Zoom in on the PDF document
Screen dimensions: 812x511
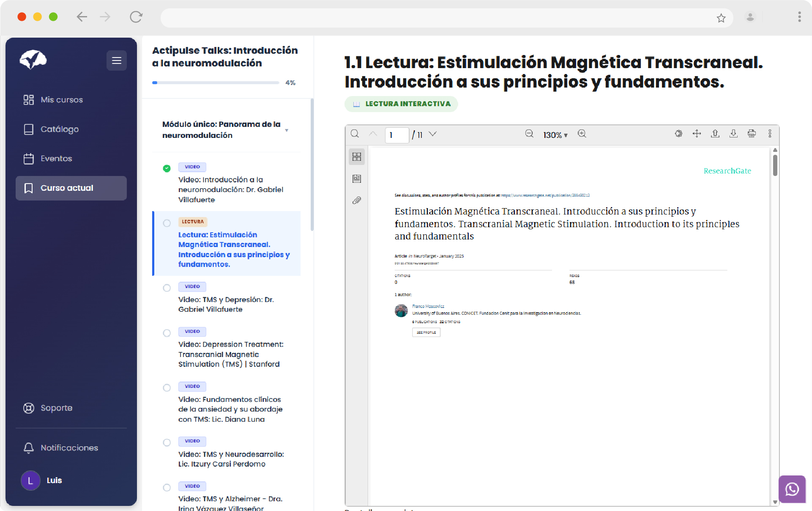582,134
